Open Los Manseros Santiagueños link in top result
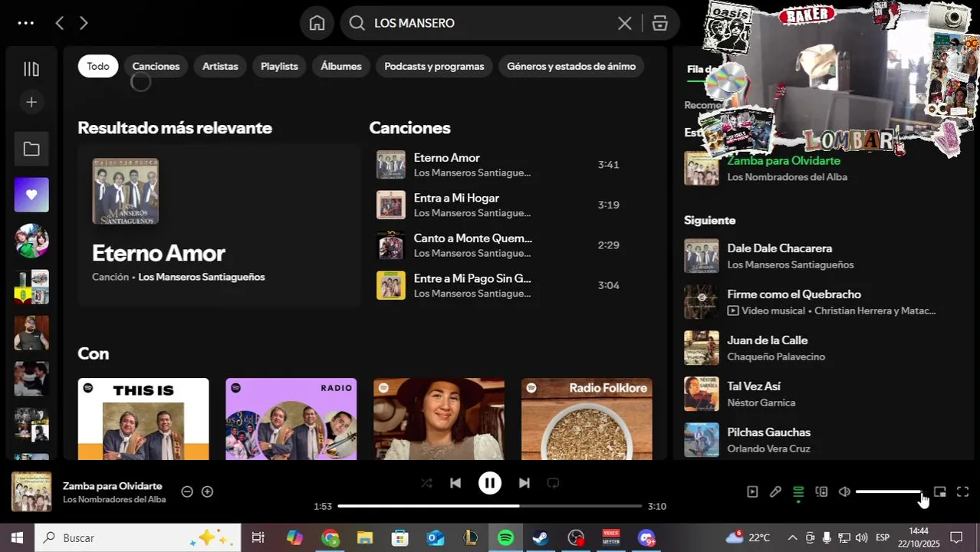The image size is (980, 552). [202, 277]
